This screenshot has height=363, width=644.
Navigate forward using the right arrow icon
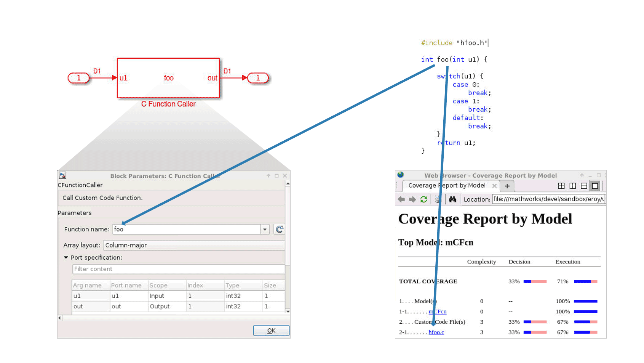(412, 199)
